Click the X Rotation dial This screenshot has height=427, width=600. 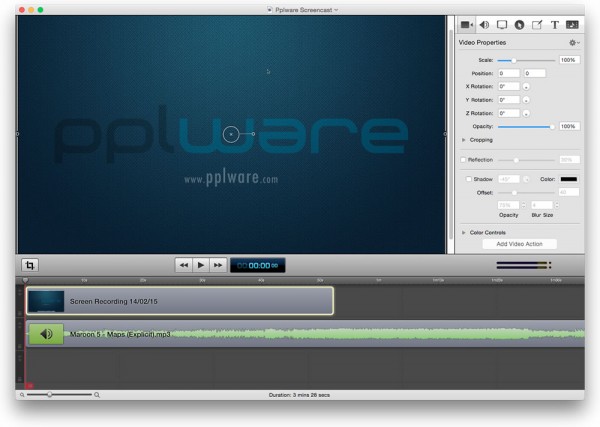tap(526, 87)
